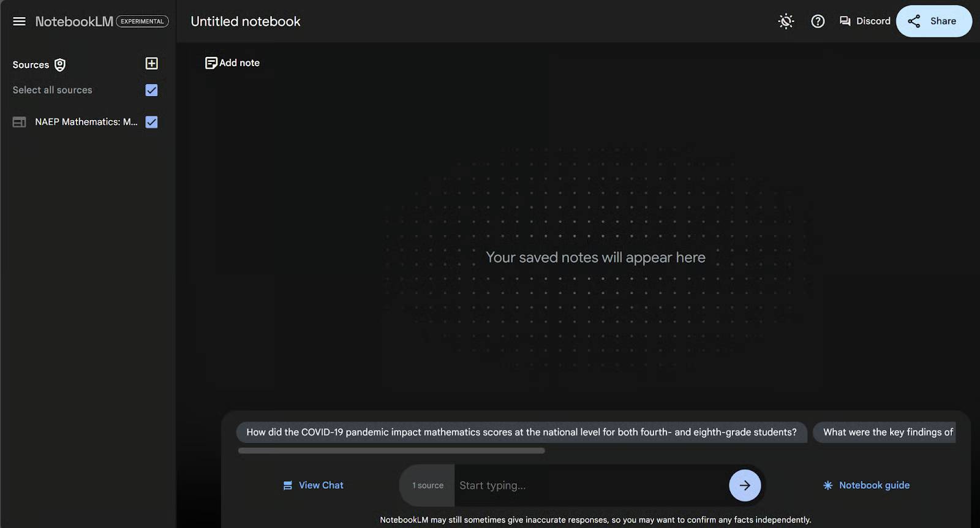Open the help question mark icon

(818, 21)
